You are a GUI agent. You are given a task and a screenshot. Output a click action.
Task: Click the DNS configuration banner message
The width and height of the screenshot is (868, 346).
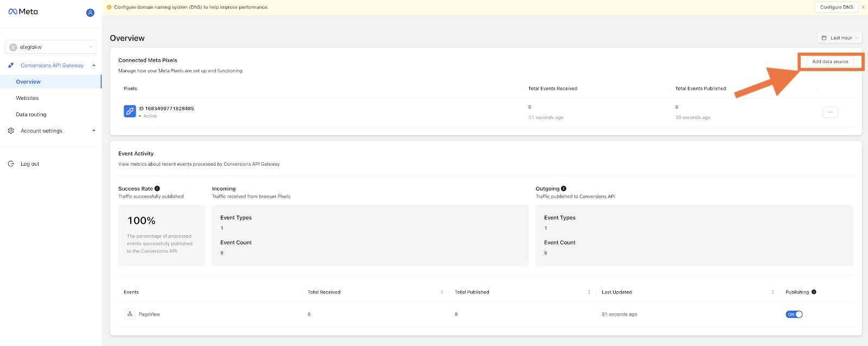(191, 7)
